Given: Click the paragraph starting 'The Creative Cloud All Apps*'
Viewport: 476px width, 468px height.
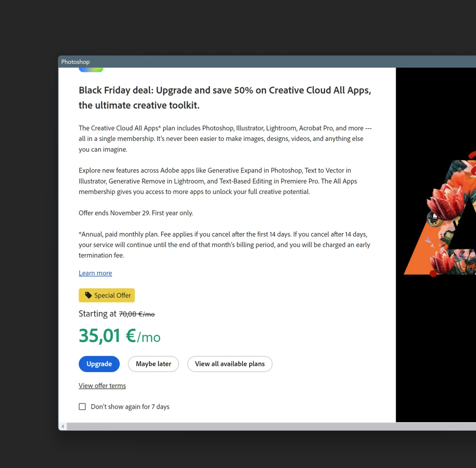Looking at the screenshot, I should [225, 139].
